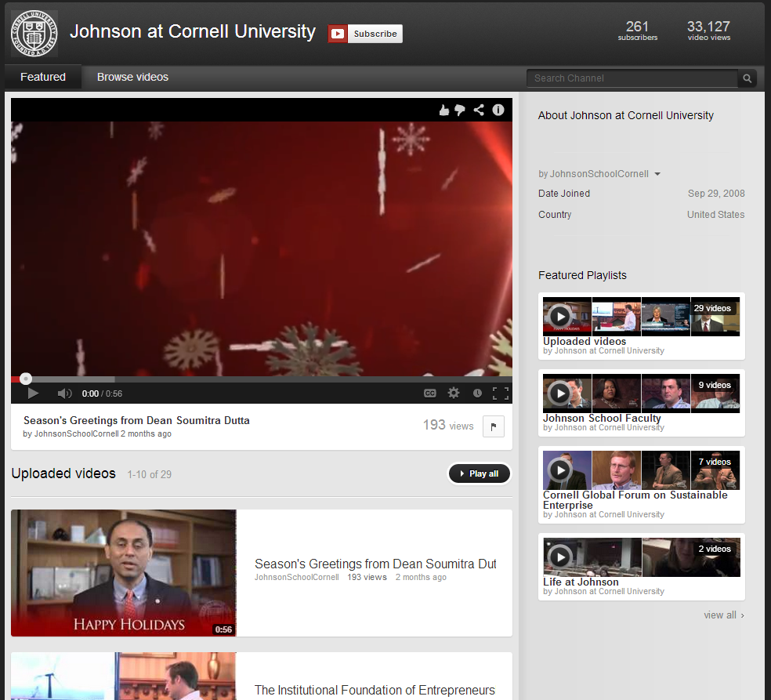Open the wind turbine video thumbnail
Viewport: 771px width, 700px height.
[x=124, y=676]
